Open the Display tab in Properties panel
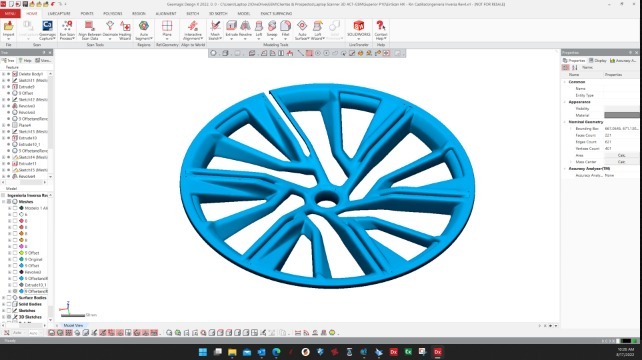642x360 pixels. pos(598,60)
